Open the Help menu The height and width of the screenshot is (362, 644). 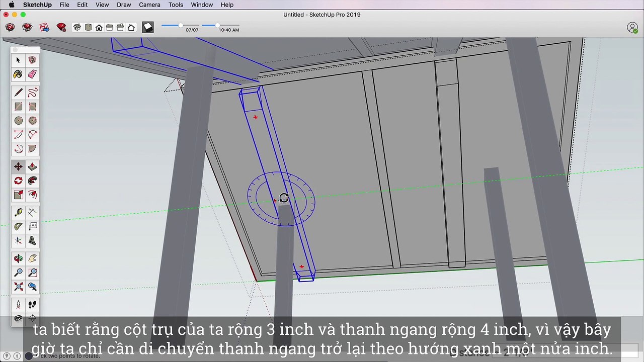point(227,5)
